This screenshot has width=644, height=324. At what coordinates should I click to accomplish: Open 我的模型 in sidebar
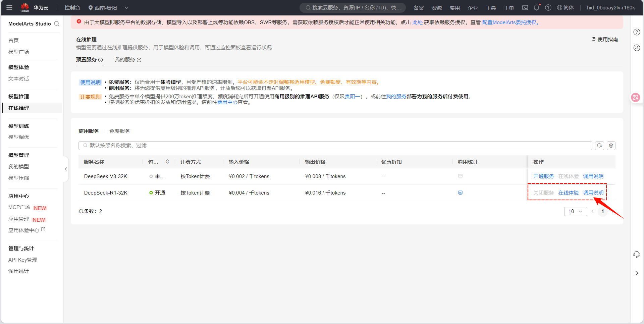(x=19, y=166)
